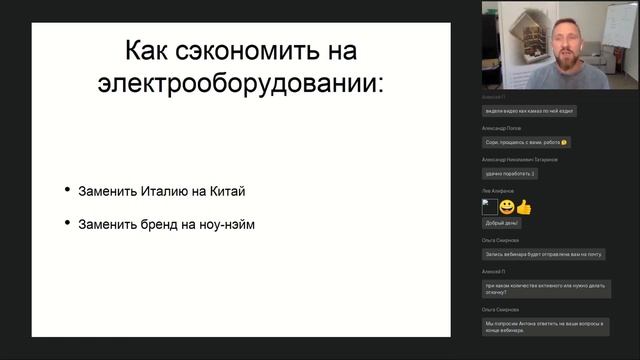Click chat message about webinar recording sent by mail
The width and height of the screenshot is (640, 360).
pos(543,254)
